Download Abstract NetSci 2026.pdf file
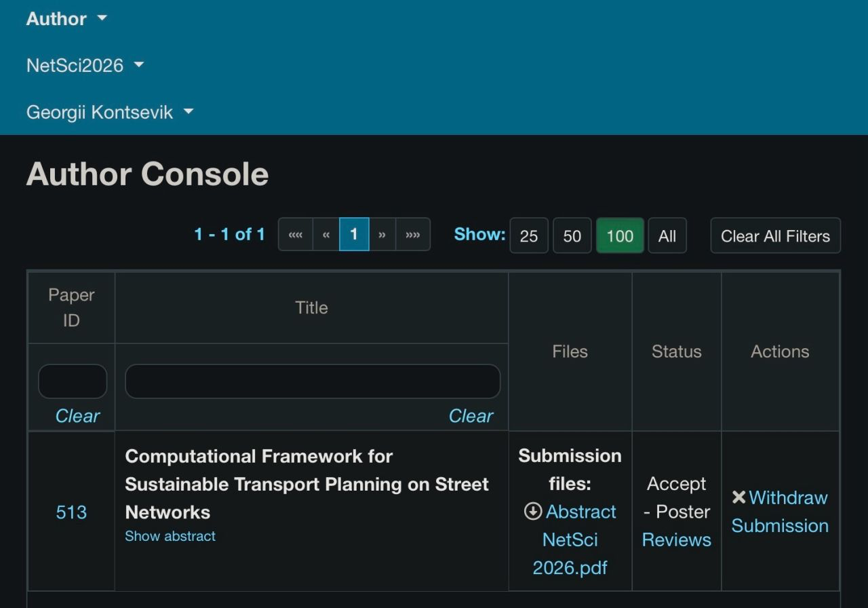Screen dimensions: 868x608 pos(574,539)
